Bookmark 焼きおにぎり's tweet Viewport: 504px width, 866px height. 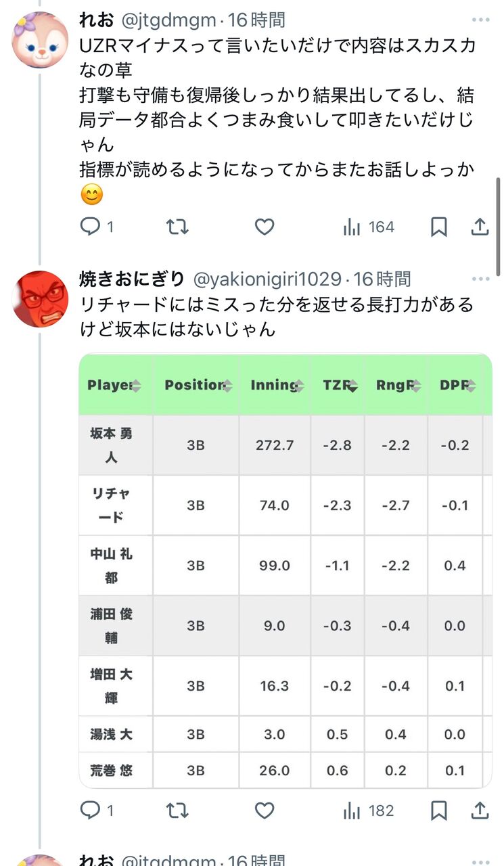[x=439, y=811]
